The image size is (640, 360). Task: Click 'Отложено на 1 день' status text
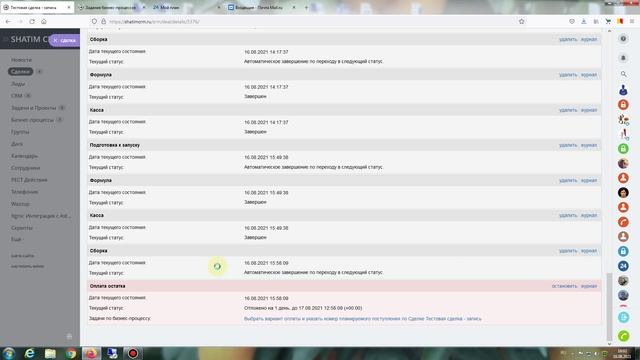coord(303,308)
